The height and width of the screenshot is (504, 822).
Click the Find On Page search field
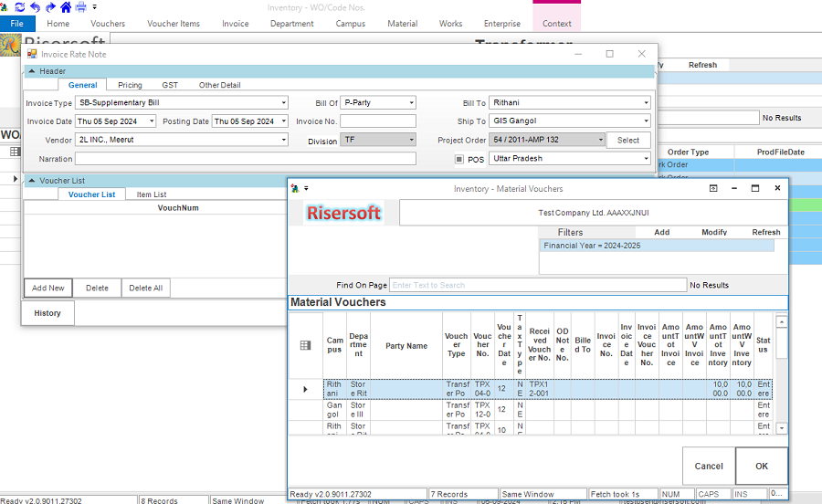point(537,285)
